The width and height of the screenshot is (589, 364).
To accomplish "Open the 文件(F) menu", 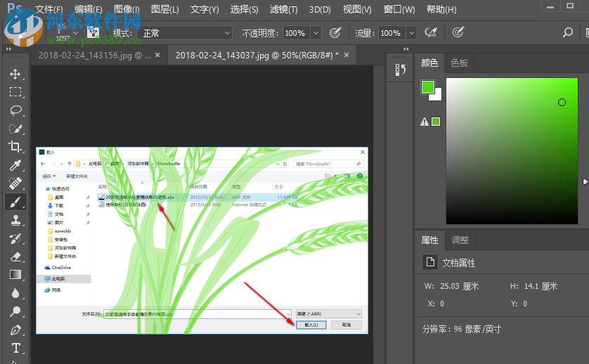I will click(x=48, y=9).
